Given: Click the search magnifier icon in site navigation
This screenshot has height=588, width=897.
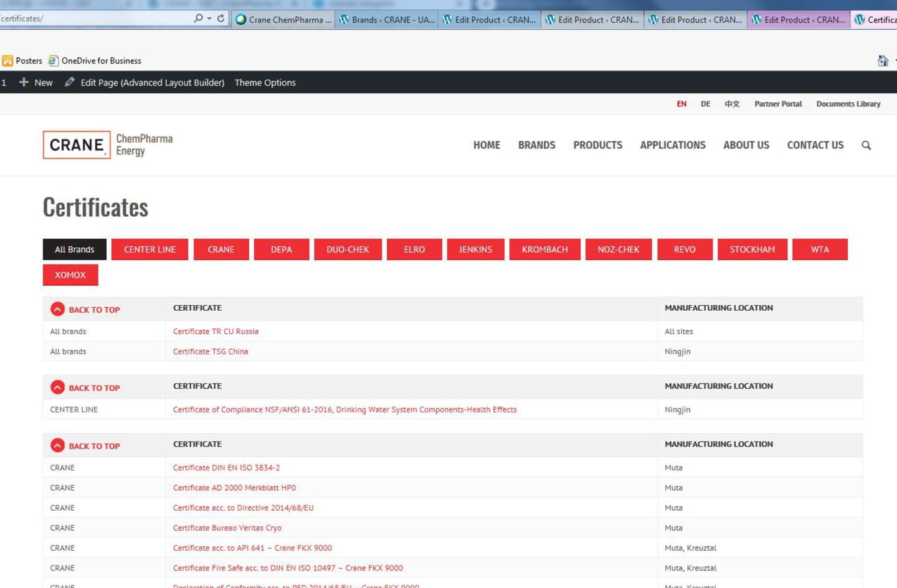Looking at the screenshot, I should [x=866, y=145].
